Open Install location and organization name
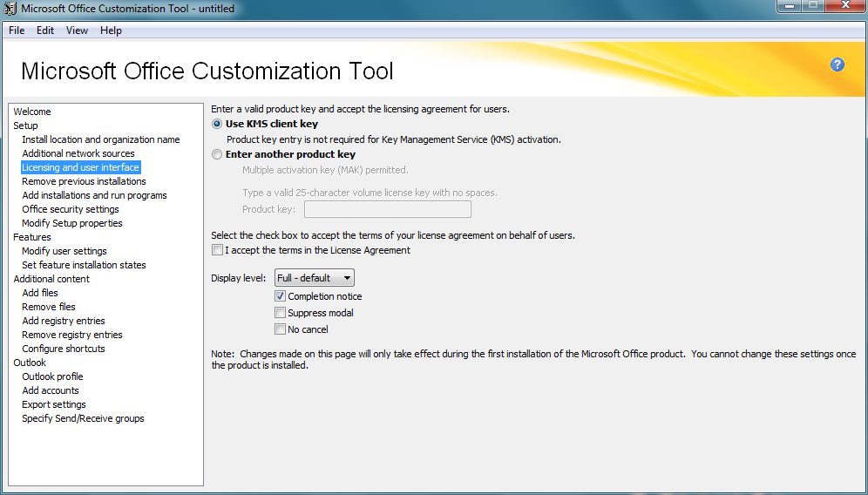Viewport: 868px width, 495px height. (101, 139)
